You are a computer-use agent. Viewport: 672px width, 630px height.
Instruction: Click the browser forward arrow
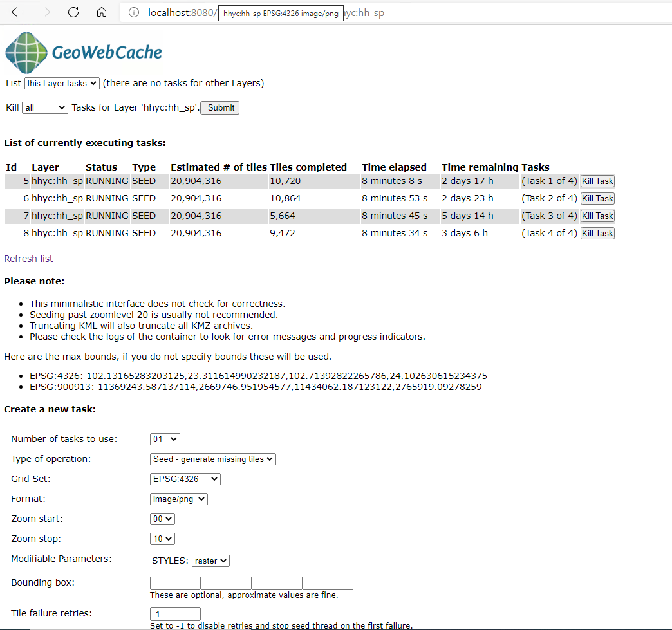[x=44, y=12]
